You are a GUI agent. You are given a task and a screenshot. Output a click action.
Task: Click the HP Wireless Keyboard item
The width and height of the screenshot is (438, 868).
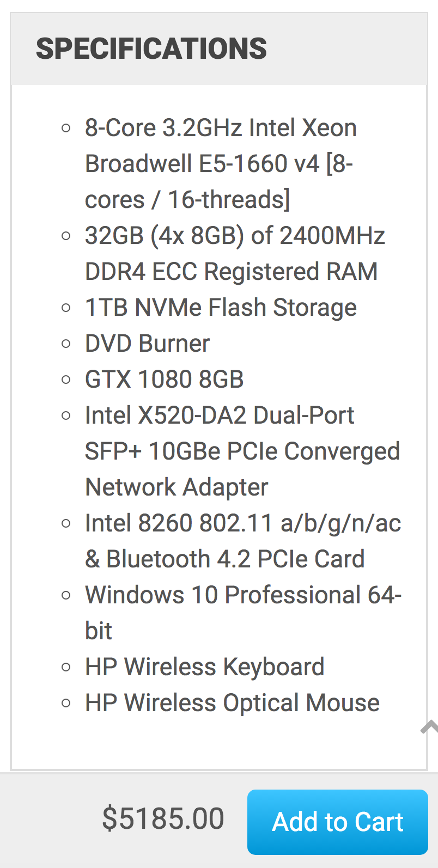[205, 667]
